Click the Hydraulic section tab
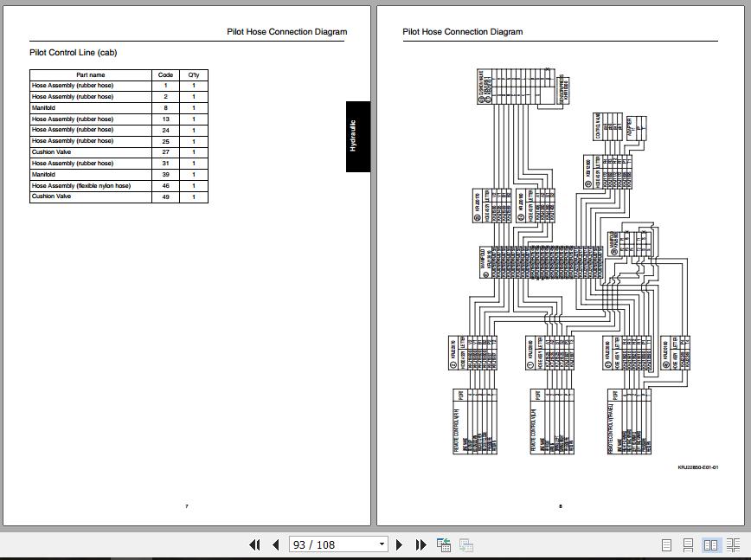Image resolution: width=751 pixels, height=560 pixels. tap(356, 136)
